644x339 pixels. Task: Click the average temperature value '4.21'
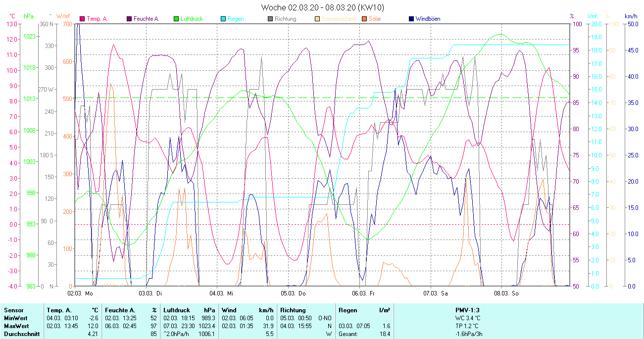coord(94,334)
